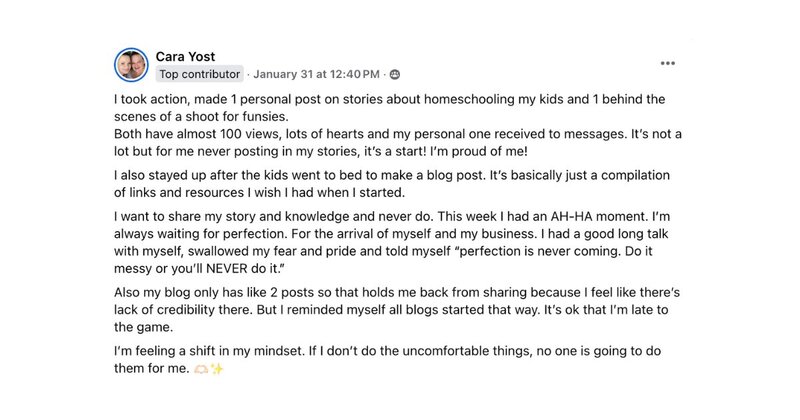
Task: Click the heart hands emoji
Action: click(201, 368)
